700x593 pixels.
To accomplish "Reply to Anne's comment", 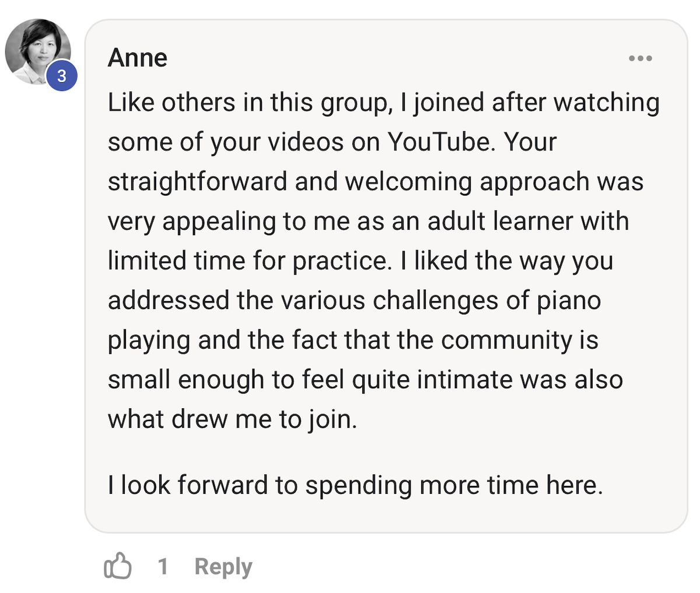I will point(223,566).
